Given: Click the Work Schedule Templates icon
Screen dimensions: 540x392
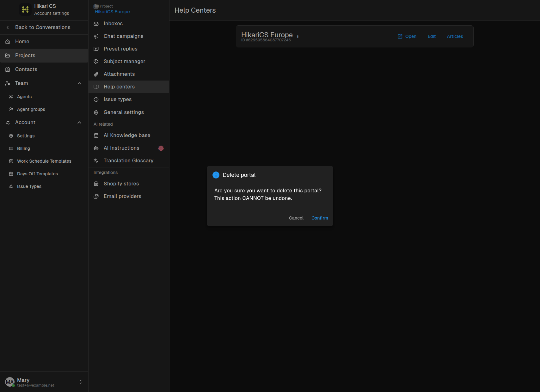Looking at the screenshot, I should [x=11, y=161].
